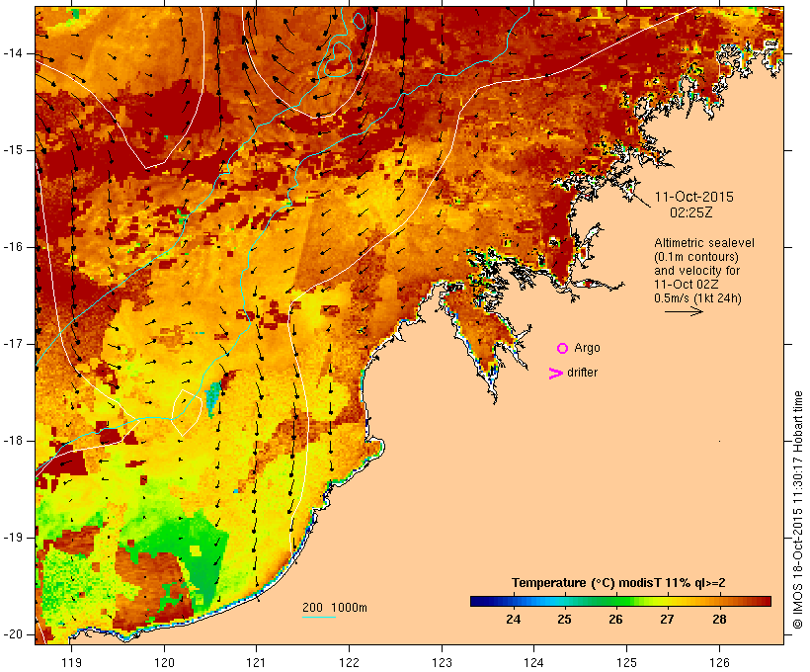Click the 'and velocity for' caption text
Image resolution: width=810 pixels, height=672 pixels.
point(696,271)
